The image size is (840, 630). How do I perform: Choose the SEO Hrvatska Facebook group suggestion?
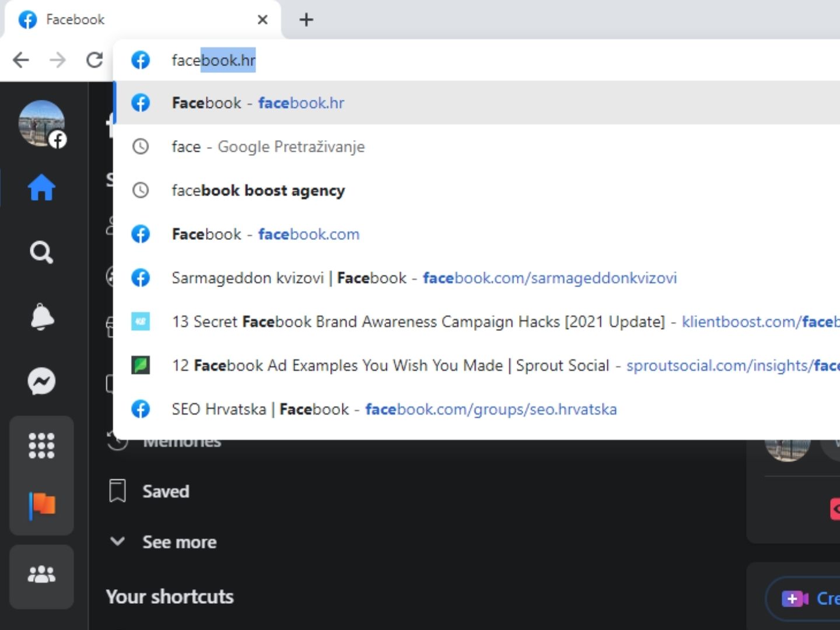[476, 409]
